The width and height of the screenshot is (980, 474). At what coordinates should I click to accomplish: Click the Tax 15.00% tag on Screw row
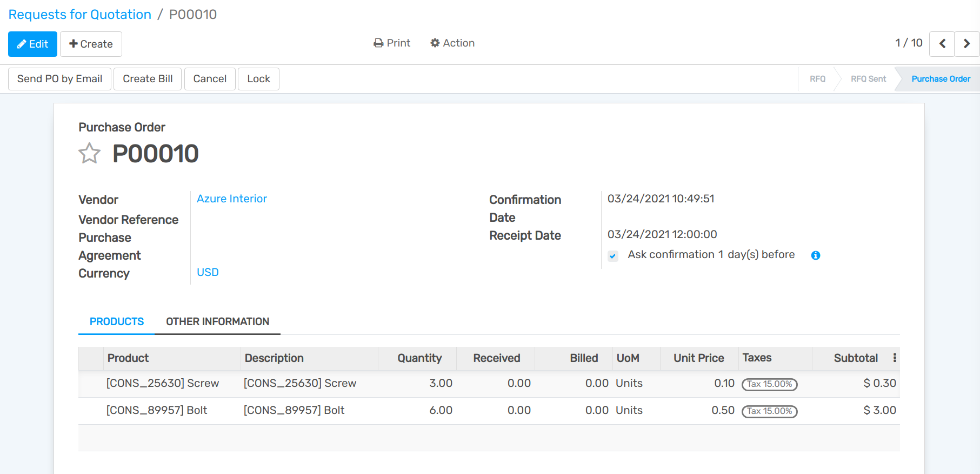pos(769,384)
